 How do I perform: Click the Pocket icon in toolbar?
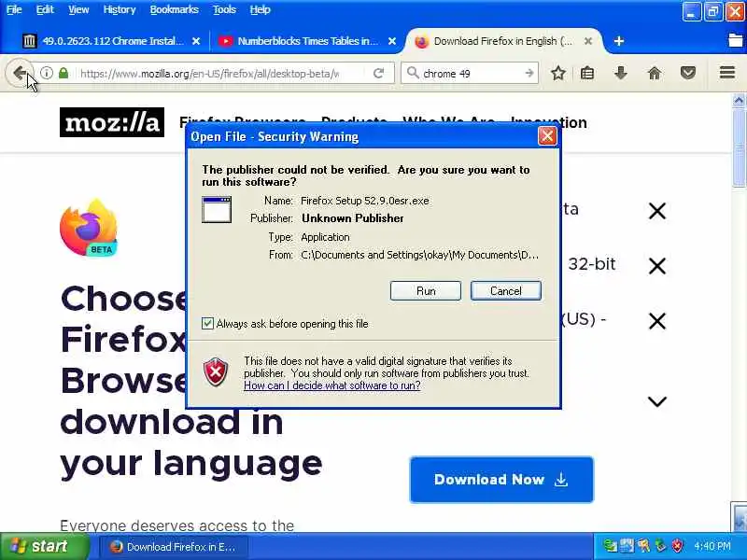pyautogui.click(x=688, y=74)
